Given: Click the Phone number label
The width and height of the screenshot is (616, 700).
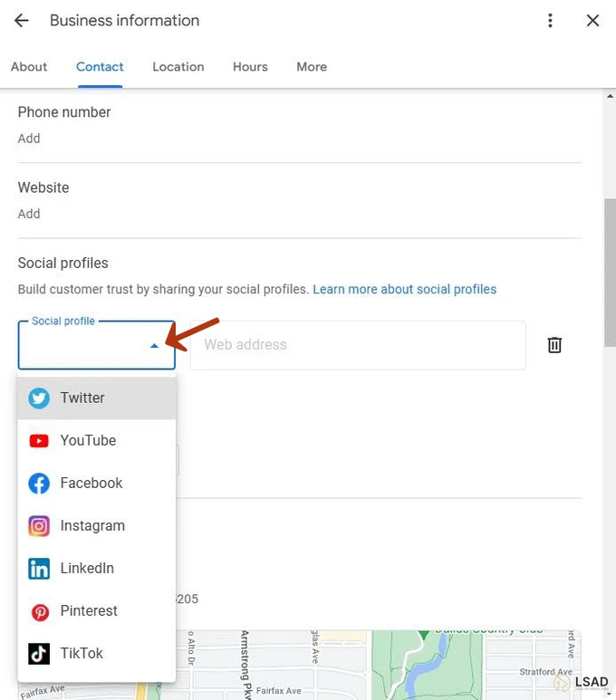Looking at the screenshot, I should [64, 112].
